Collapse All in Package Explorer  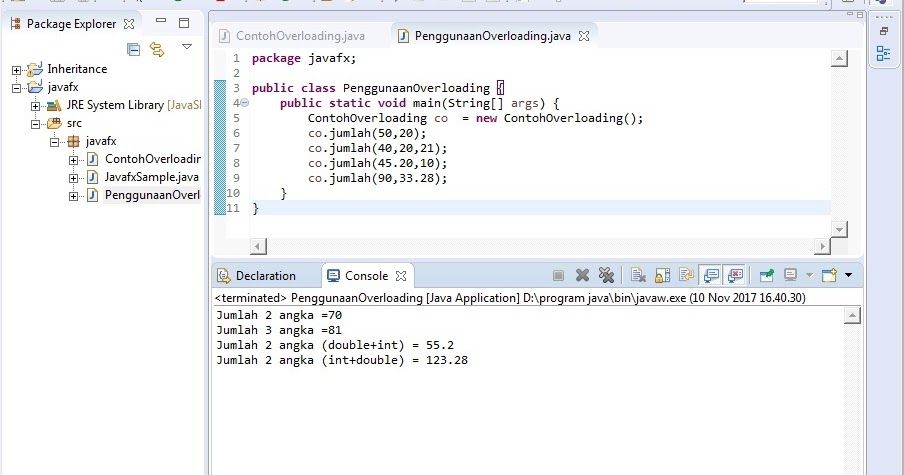[133, 50]
